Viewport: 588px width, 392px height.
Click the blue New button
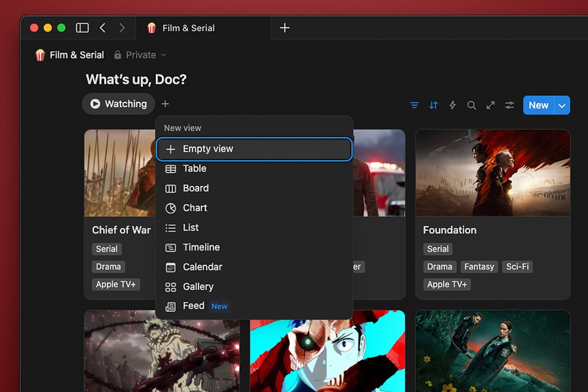pos(538,106)
